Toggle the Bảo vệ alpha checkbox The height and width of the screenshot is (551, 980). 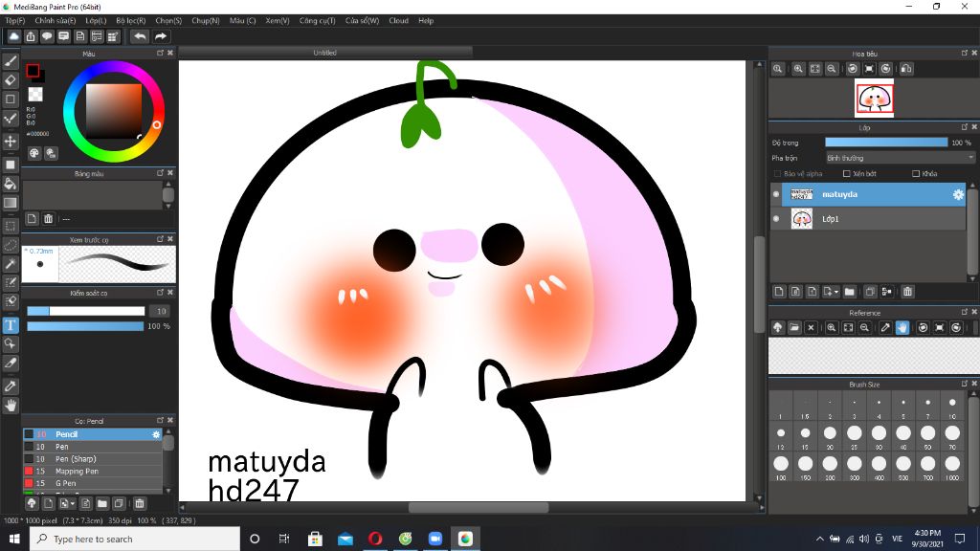[777, 174]
